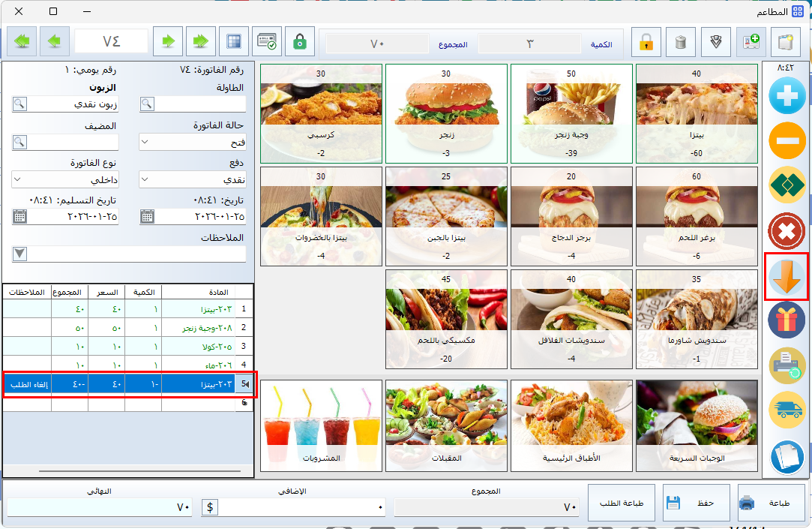
Task: Switch to the المقبلات appetizers category
Action: pyautogui.click(x=446, y=425)
